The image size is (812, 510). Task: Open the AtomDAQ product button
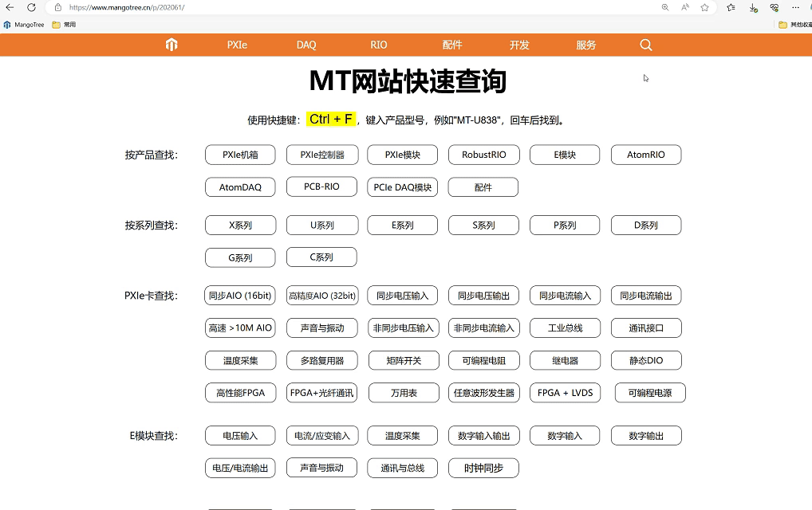pyautogui.click(x=240, y=187)
